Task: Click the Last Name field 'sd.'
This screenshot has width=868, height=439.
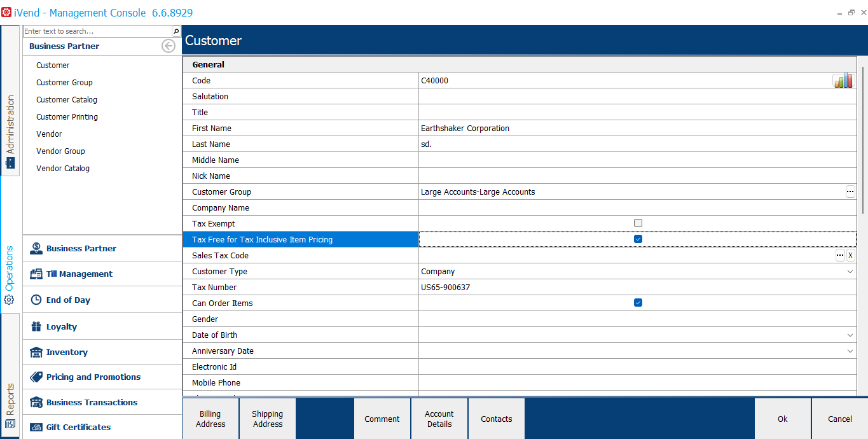Action: [637, 144]
